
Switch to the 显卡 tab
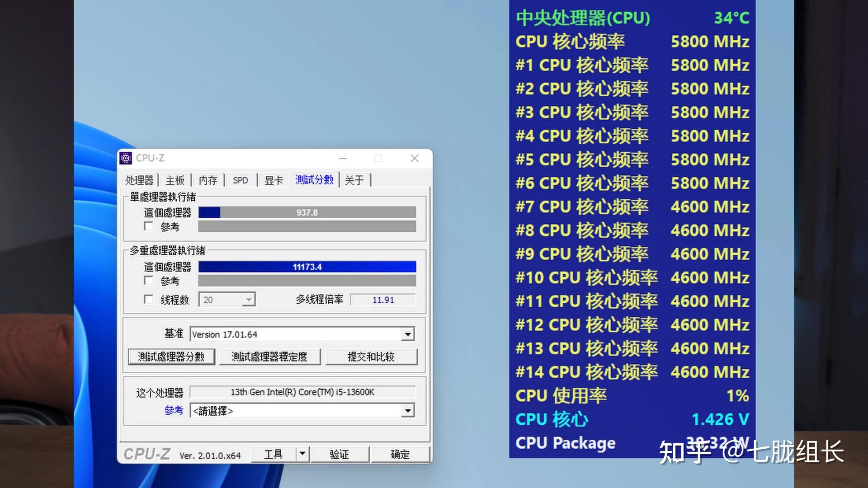[274, 180]
